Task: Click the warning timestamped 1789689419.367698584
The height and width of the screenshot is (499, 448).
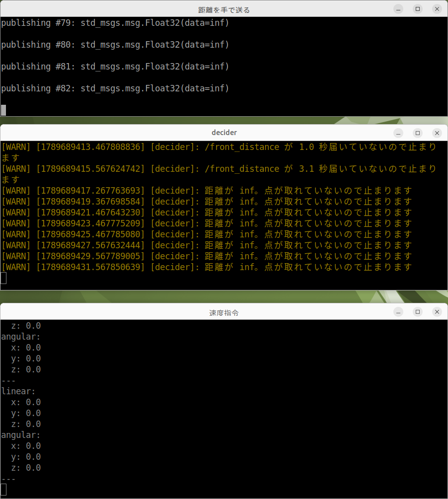Action: (207, 202)
